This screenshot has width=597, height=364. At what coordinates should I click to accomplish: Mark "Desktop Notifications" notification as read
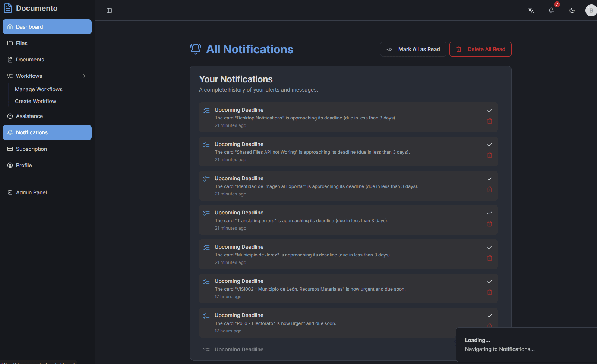click(490, 110)
